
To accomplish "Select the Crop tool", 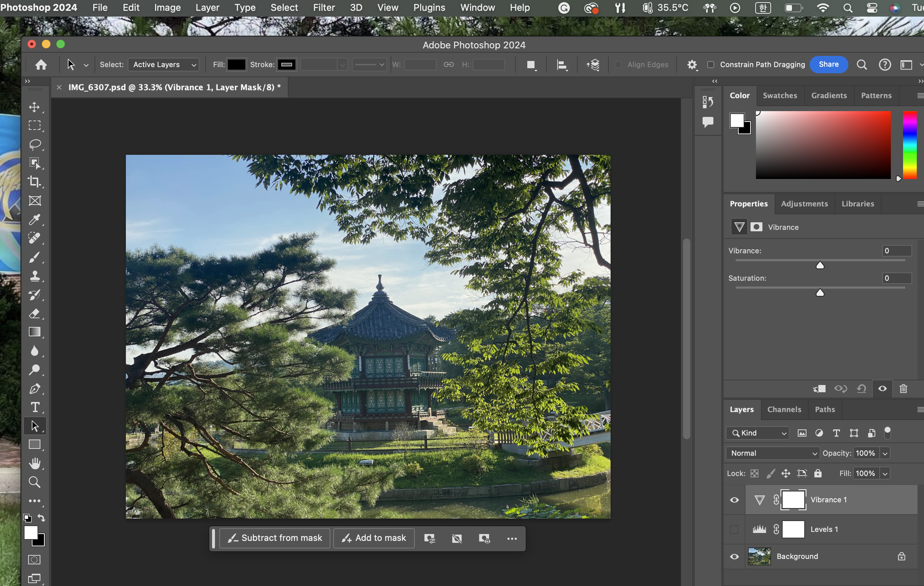I will coord(35,182).
